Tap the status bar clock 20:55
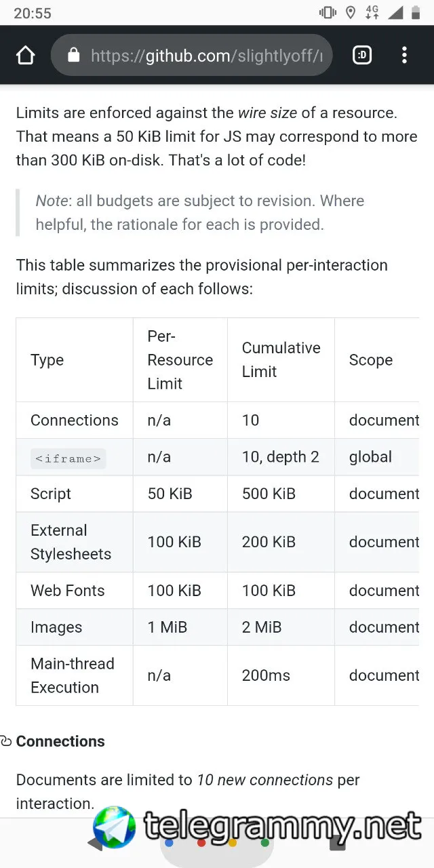Viewport: 434px width, 868px height. (33, 13)
